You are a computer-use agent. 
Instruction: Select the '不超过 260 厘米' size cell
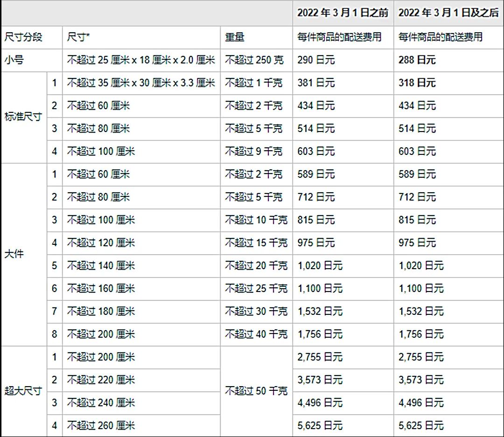click(x=141, y=426)
